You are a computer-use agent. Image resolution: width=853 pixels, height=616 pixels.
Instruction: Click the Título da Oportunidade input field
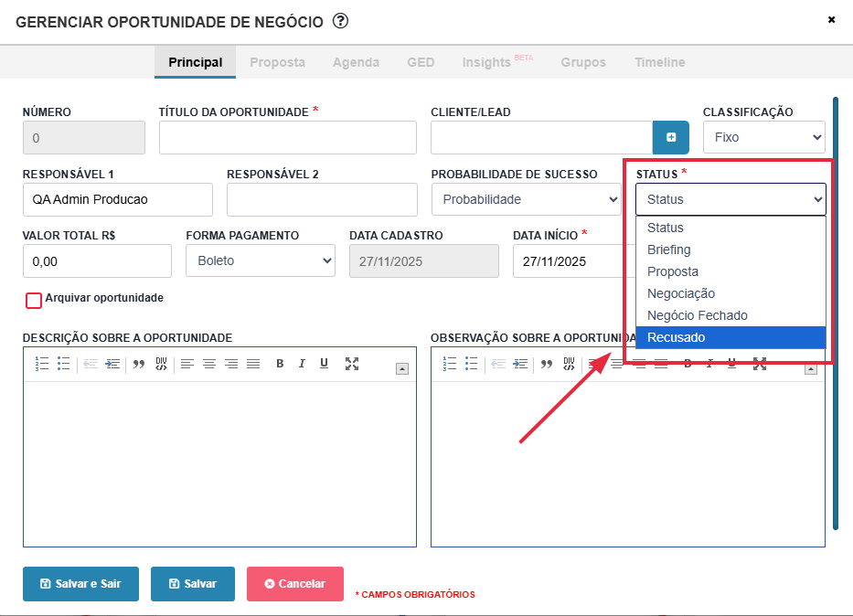pyautogui.click(x=287, y=137)
